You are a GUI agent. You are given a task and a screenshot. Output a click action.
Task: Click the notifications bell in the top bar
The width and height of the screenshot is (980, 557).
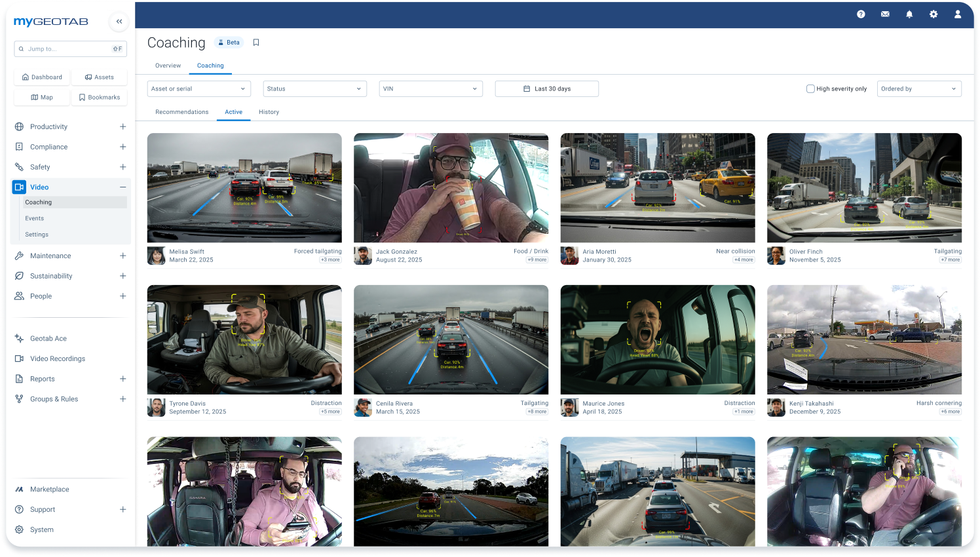pyautogui.click(x=909, y=14)
